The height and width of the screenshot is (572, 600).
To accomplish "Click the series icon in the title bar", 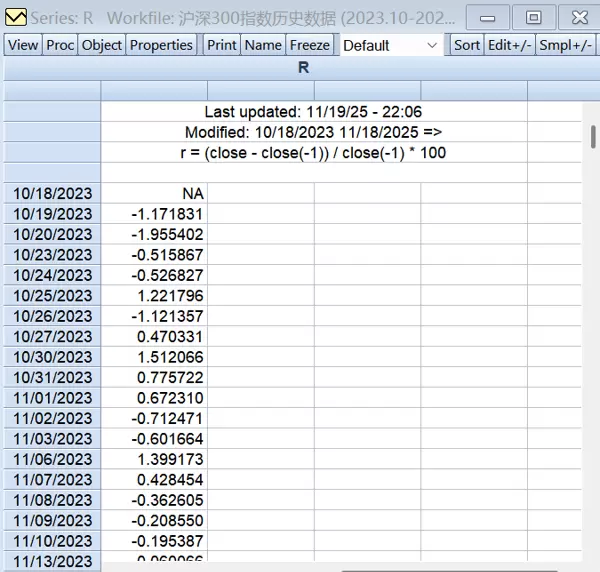I will [15, 17].
